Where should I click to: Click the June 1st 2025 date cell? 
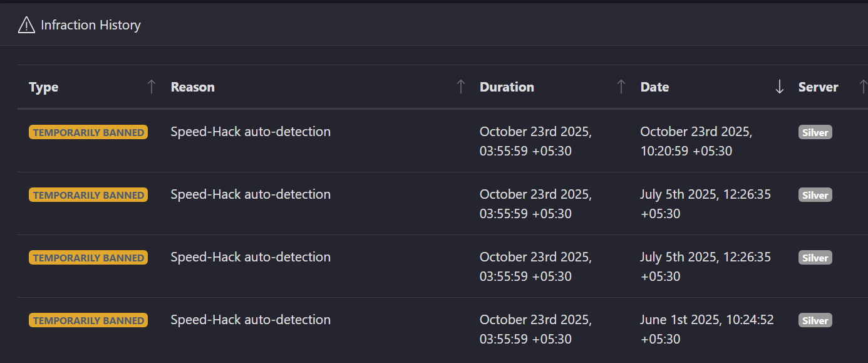[x=706, y=329]
